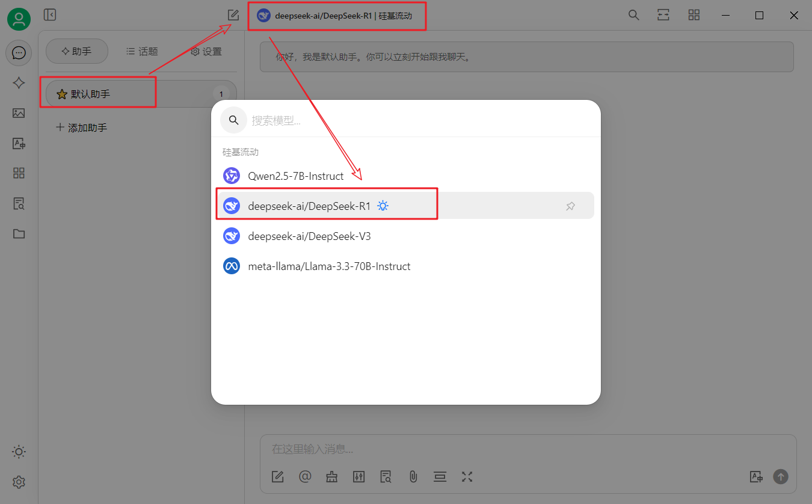Switch to the 话题 tab
The width and height of the screenshot is (812, 504).
click(142, 52)
